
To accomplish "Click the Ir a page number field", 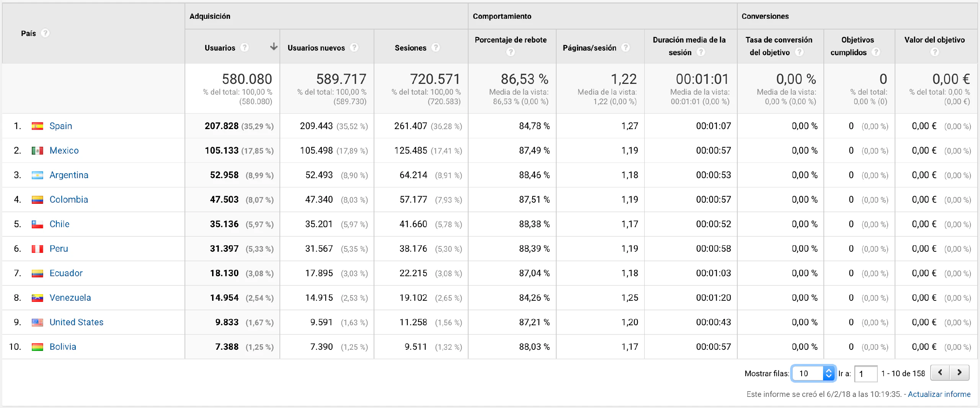I will pyautogui.click(x=866, y=374).
